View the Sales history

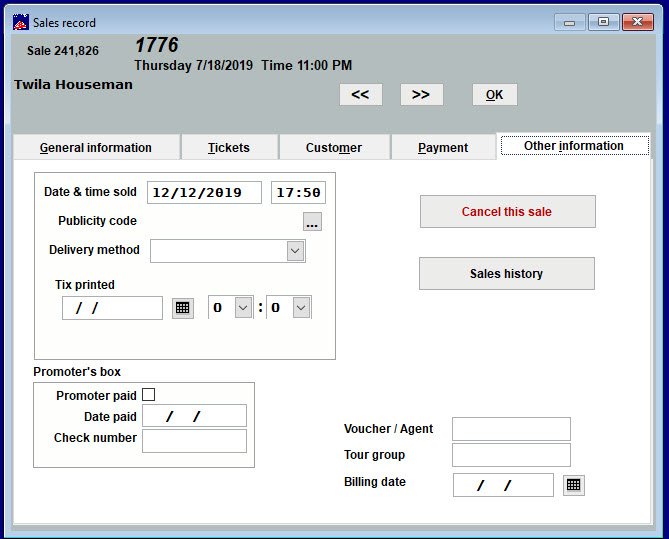tap(506, 273)
